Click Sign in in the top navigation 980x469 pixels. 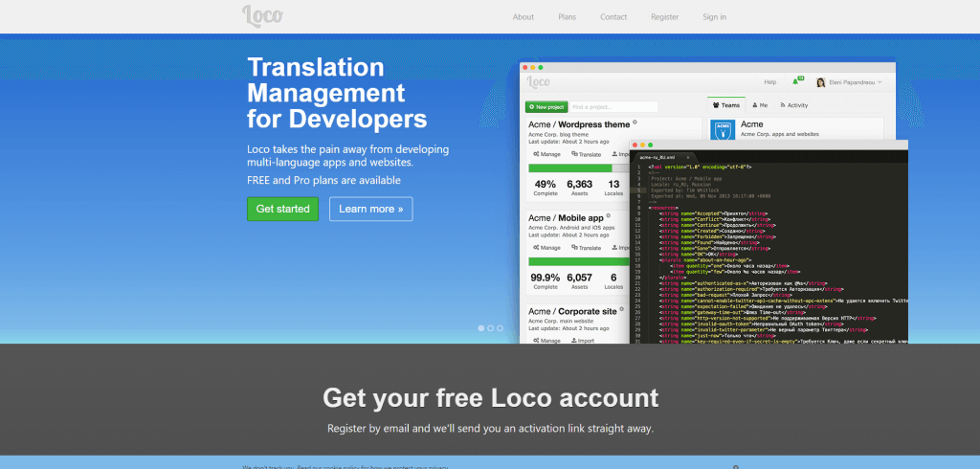coord(714,17)
